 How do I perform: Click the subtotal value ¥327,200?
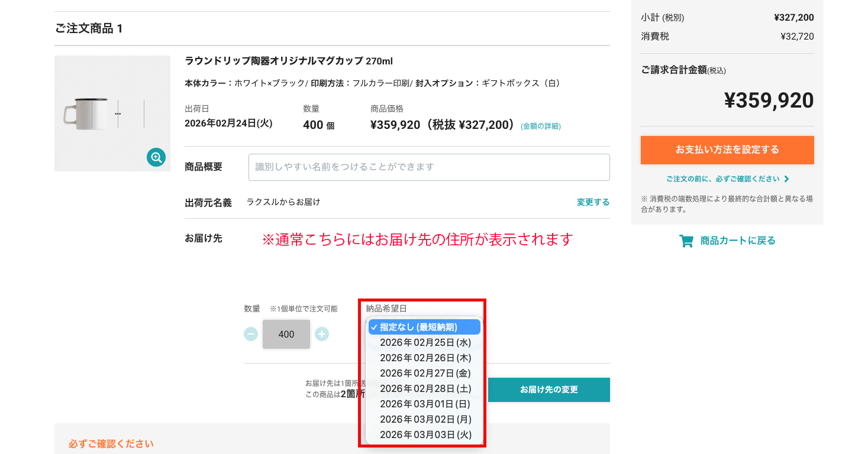[793, 18]
